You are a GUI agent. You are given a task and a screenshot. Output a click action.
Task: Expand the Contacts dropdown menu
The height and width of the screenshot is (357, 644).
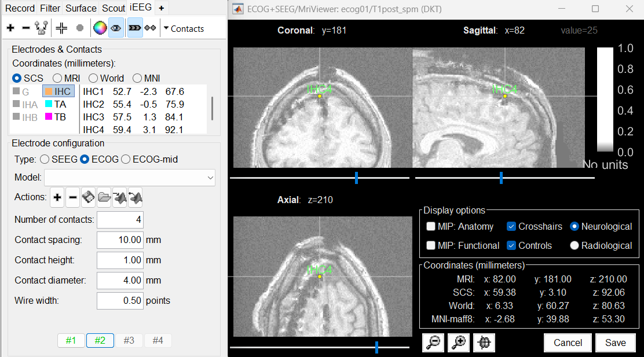point(184,28)
